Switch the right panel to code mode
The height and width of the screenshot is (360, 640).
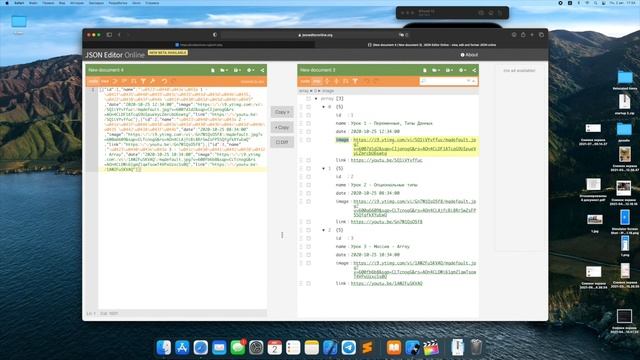[x=304, y=81]
